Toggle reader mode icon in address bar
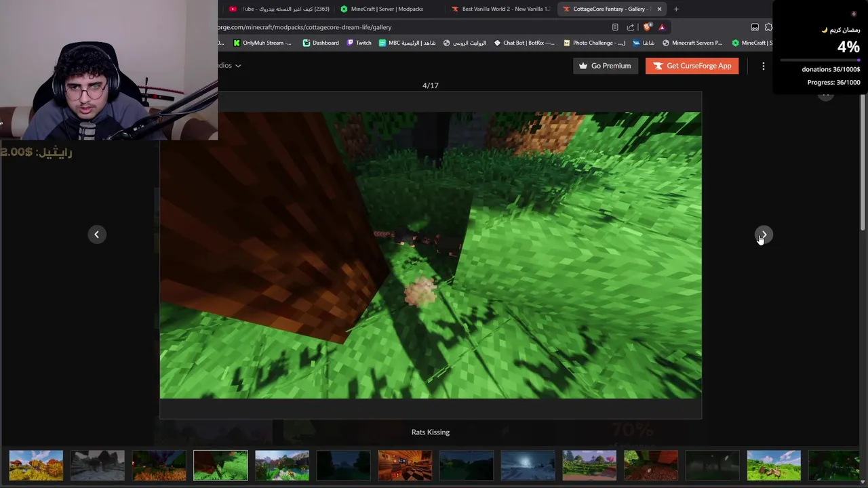 point(615,27)
